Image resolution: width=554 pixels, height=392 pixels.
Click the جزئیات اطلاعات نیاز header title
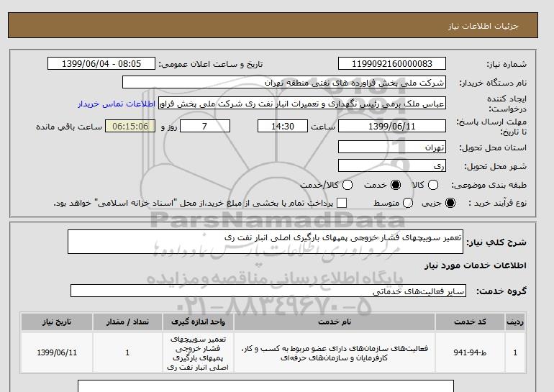(x=483, y=27)
